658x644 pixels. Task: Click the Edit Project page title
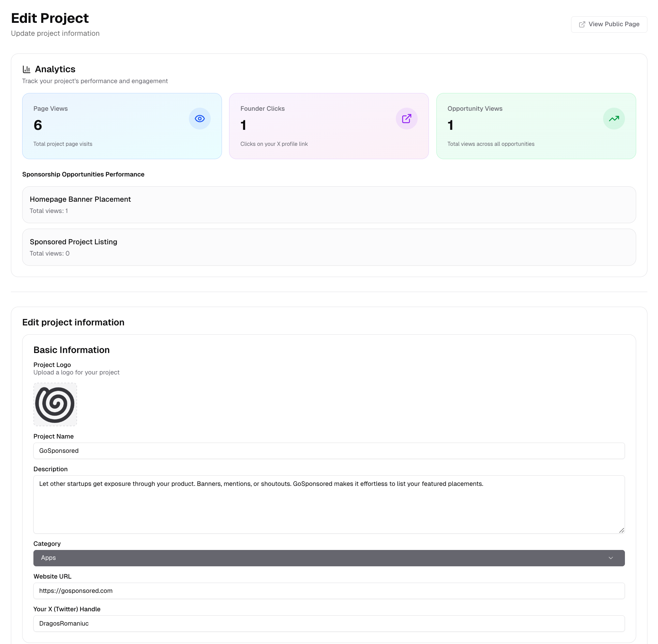pos(50,18)
